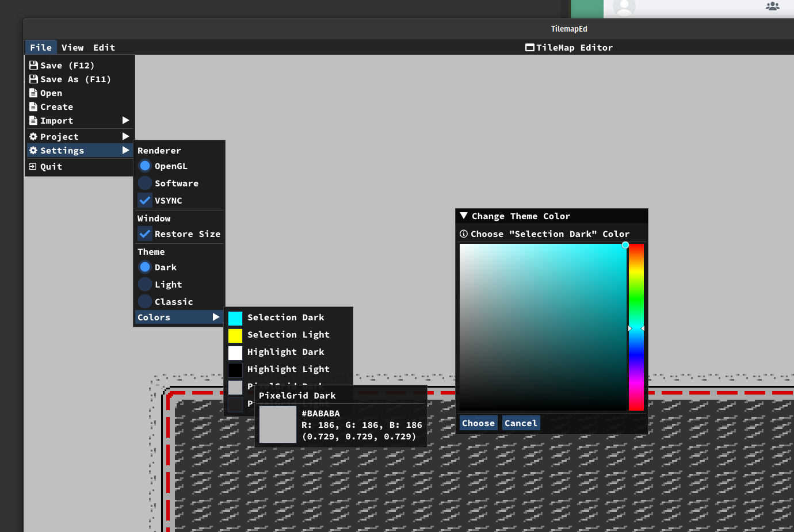
Task: Click the Quit exit icon
Action: point(33,166)
